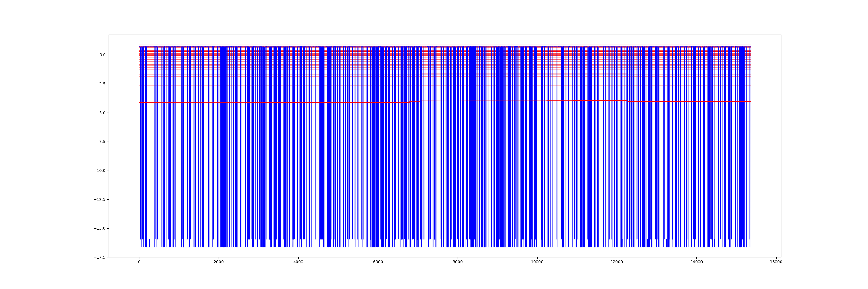868x289 pixels.
Task: Click the y-axis tick label −2.5
Action: [x=101, y=84]
